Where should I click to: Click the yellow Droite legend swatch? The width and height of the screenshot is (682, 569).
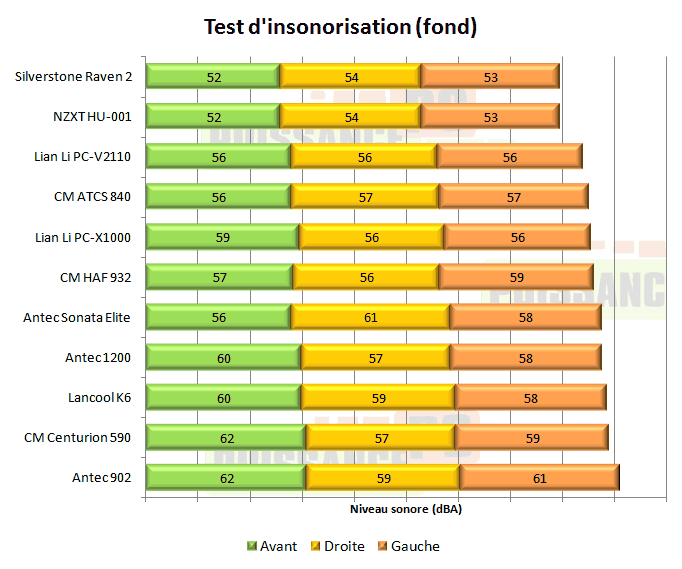(316, 546)
